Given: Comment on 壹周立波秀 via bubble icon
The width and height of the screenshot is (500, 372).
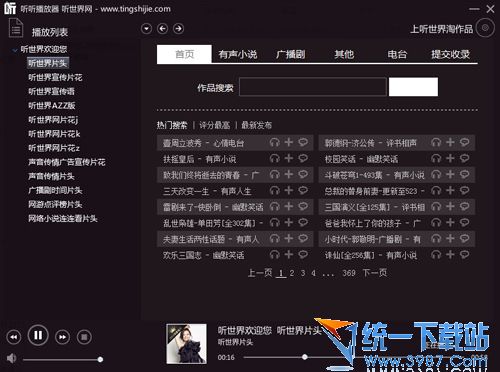Looking at the screenshot, I should coord(303,142).
